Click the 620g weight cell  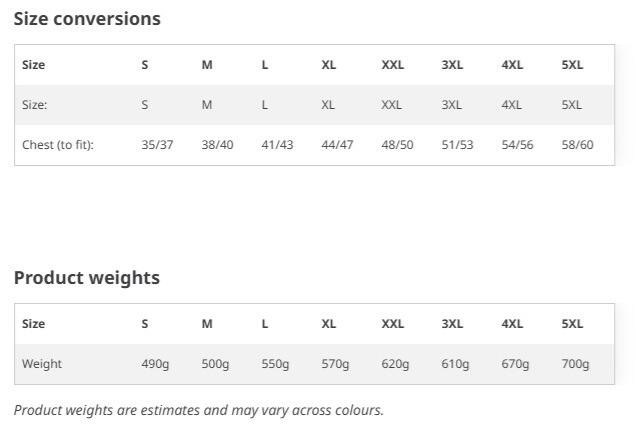(x=395, y=364)
